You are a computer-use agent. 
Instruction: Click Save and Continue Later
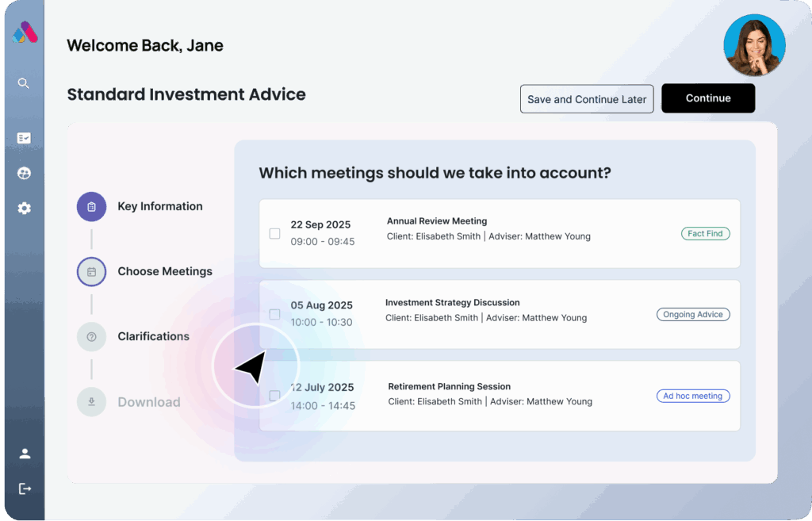coord(587,99)
